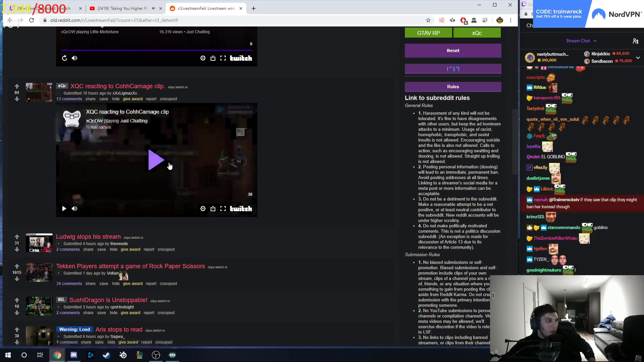
Task: Collapse the expanded XQC CohhCarnage clip
Action: [x=59, y=93]
